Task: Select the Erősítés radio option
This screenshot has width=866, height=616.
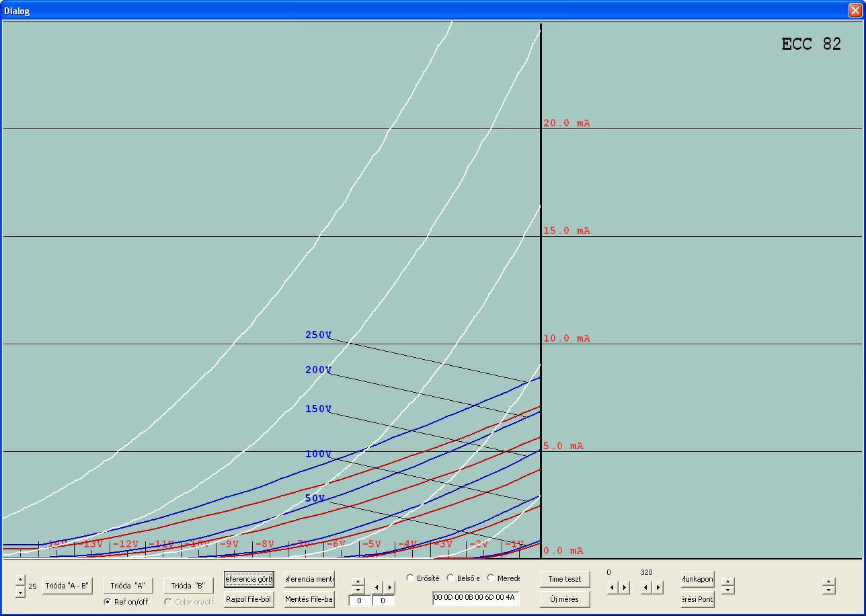Action: pos(410,578)
